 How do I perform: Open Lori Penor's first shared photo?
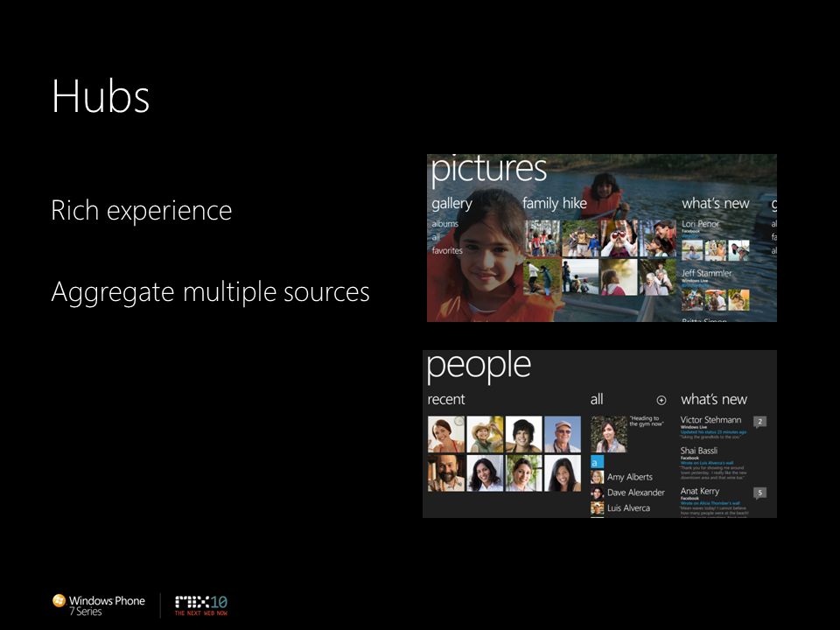coord(692,250)
